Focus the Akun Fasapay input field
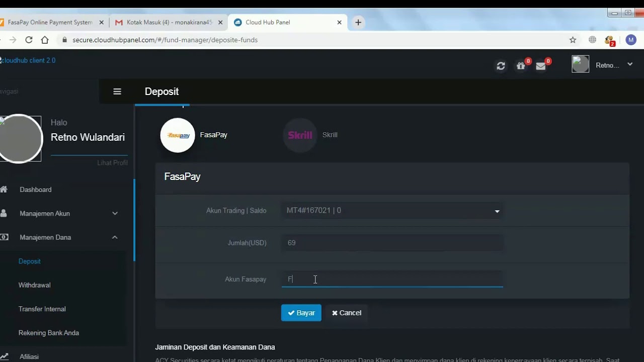The image size is (644, 362). [x=392, y=279]
